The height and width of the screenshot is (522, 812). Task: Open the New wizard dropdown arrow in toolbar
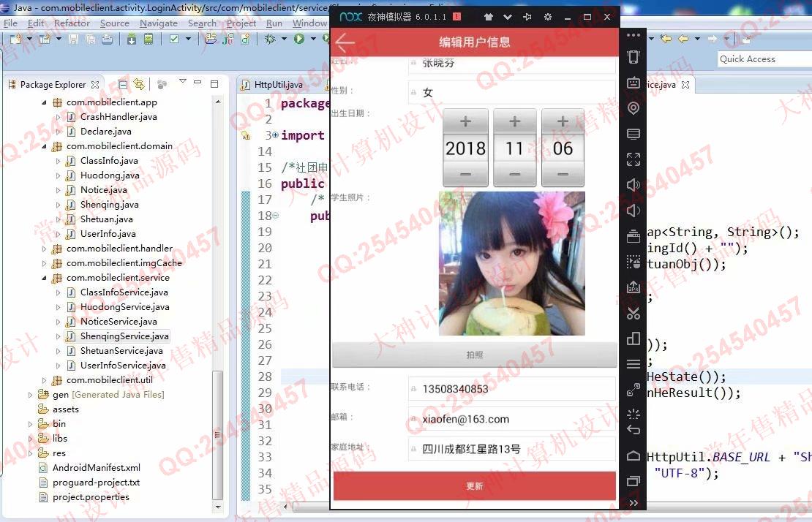tap(29, 39)
